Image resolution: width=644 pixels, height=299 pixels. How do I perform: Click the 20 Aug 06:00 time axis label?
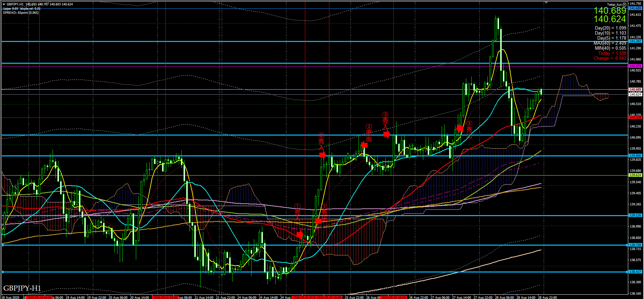[118, 297]
